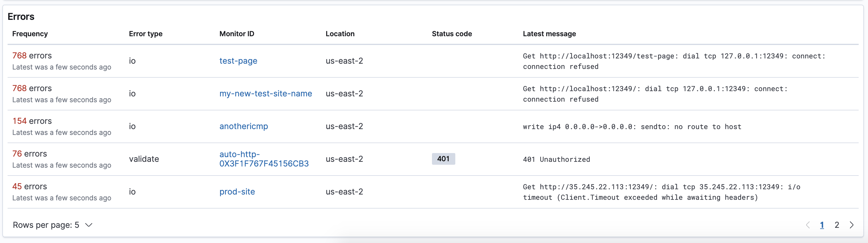Open Rows per page dropdown
Viewport: 868px width, 243px height.
[x=52, y=225]
